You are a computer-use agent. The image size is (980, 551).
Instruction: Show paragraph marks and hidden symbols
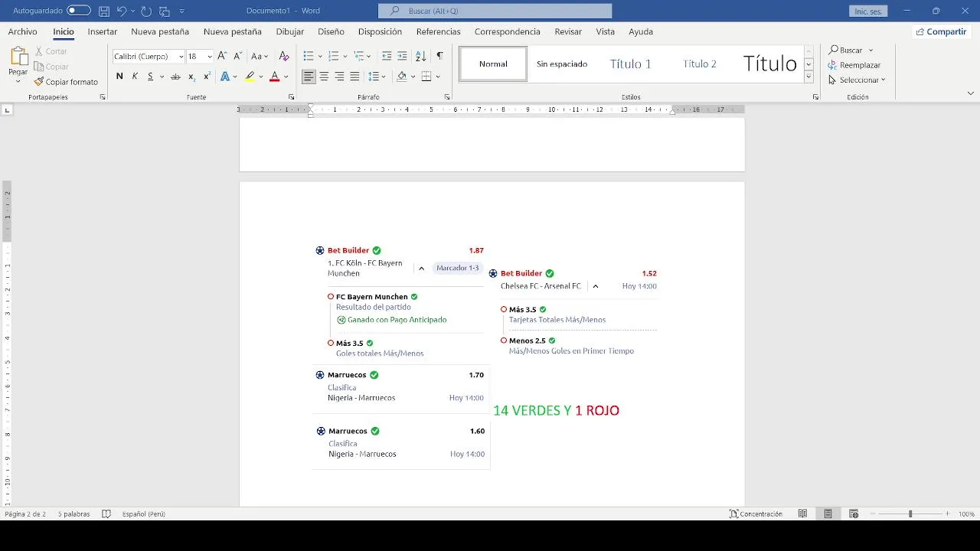439,56
